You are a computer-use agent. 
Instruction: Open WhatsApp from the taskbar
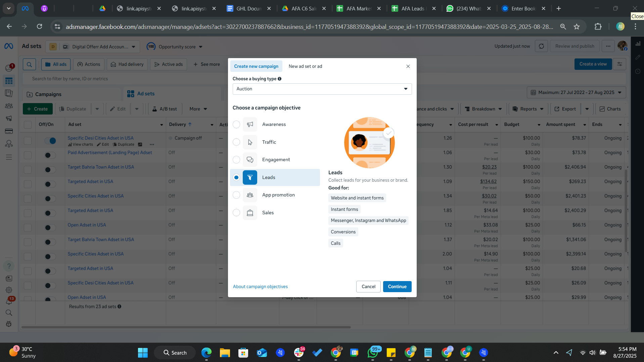(373, 353)
